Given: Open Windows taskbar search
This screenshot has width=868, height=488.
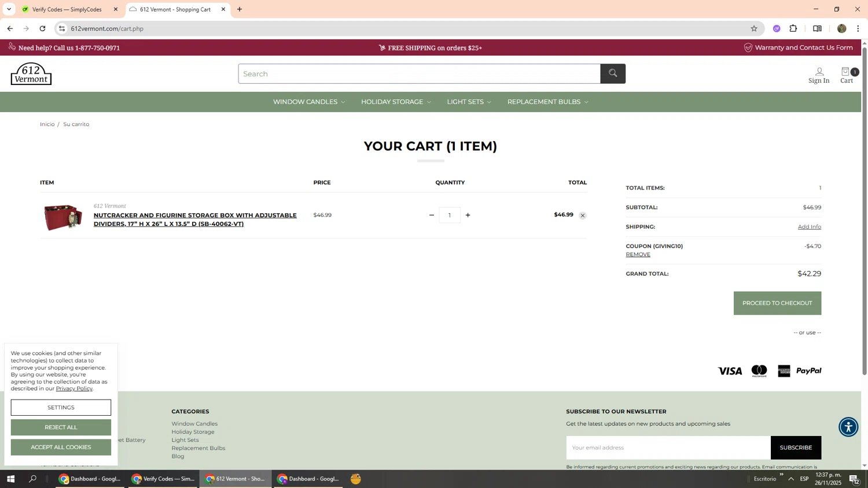Looking at the screenshot, I should [x=33, y=479].
